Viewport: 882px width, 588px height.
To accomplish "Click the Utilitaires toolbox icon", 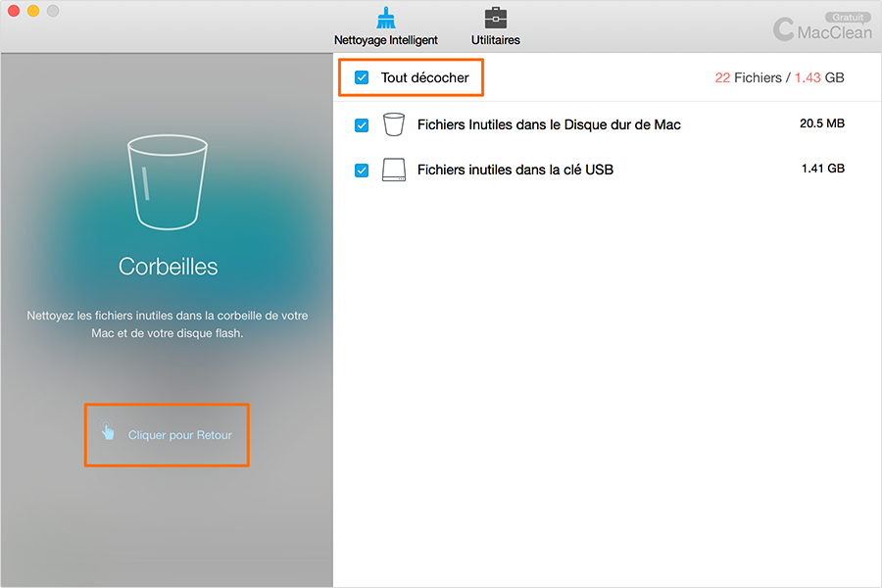I will point(496,18).
